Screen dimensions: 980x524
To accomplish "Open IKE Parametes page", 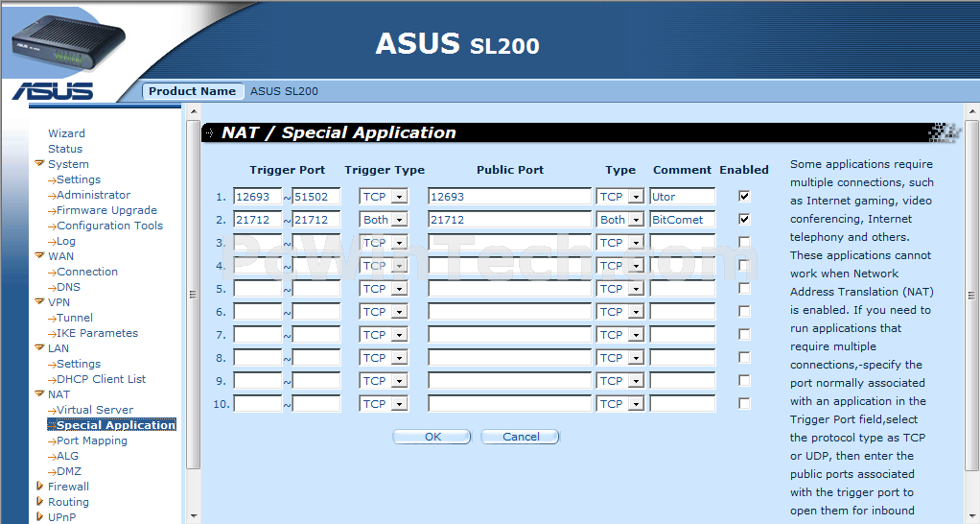I will 98,333.
